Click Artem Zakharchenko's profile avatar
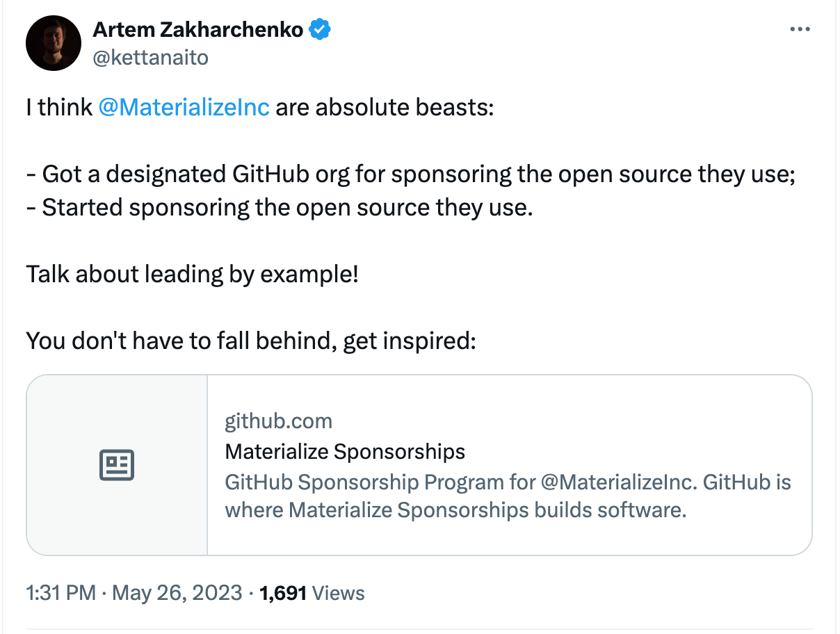 point(54,42)
